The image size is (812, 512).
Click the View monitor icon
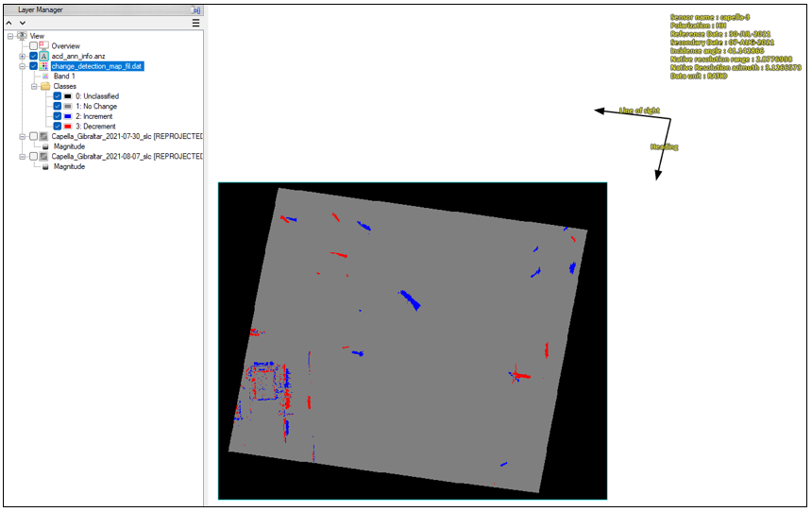[21, 36]
